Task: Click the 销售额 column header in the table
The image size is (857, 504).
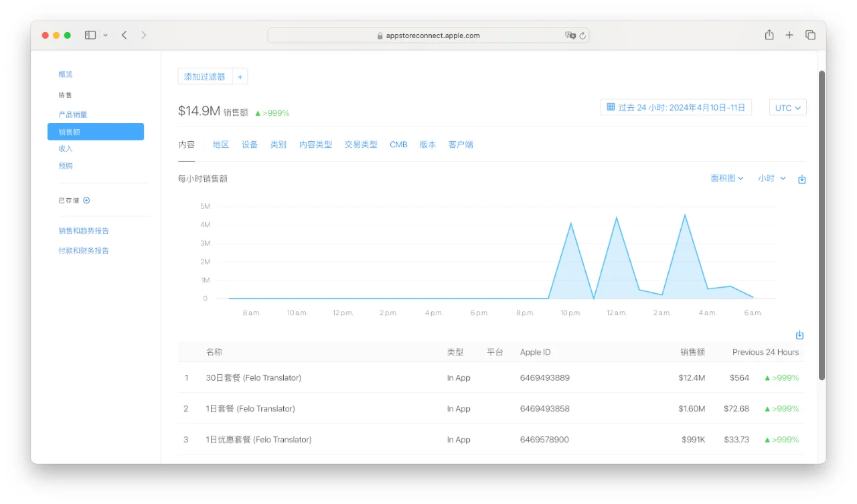Action: click(x=692, y=352)
